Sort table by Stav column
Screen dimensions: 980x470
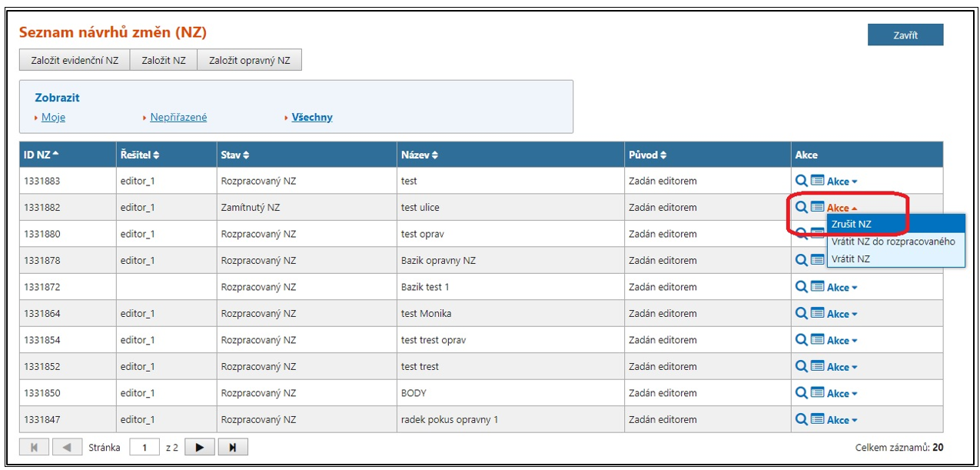[234, 155]
